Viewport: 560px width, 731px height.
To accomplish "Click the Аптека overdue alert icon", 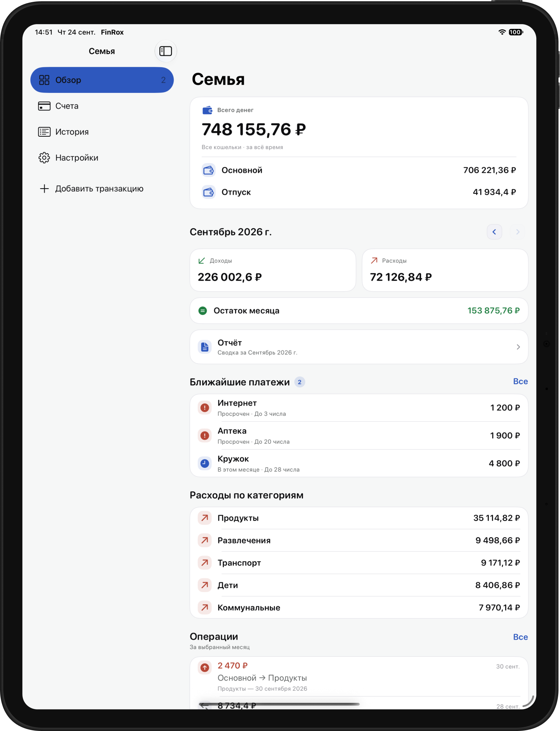I will (x=205, y=436).
